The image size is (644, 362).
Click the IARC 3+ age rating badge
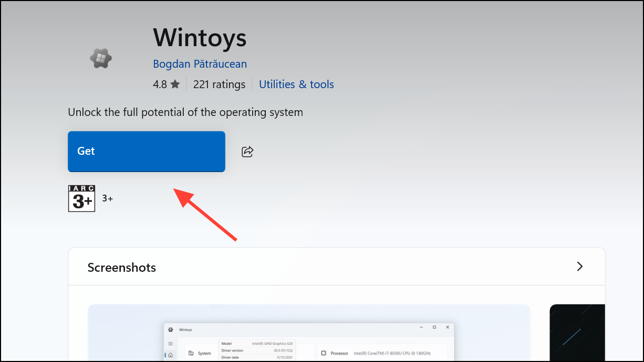click(x=81, y=198)
